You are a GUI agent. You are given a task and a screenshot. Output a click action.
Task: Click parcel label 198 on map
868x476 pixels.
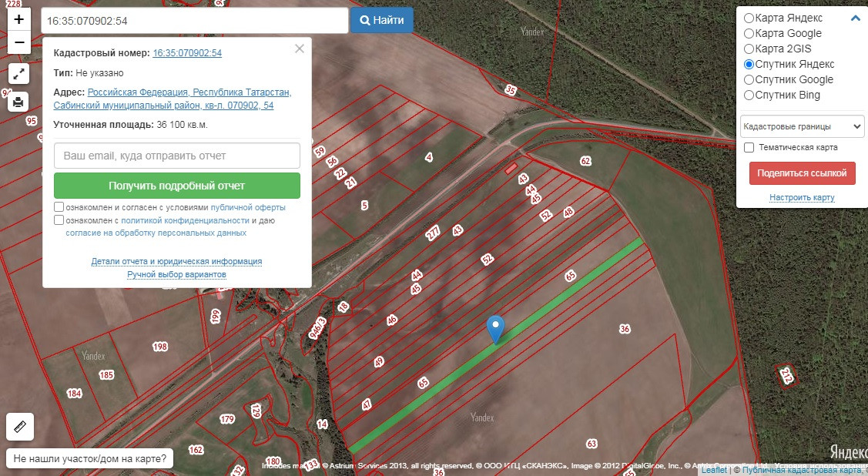160,347
